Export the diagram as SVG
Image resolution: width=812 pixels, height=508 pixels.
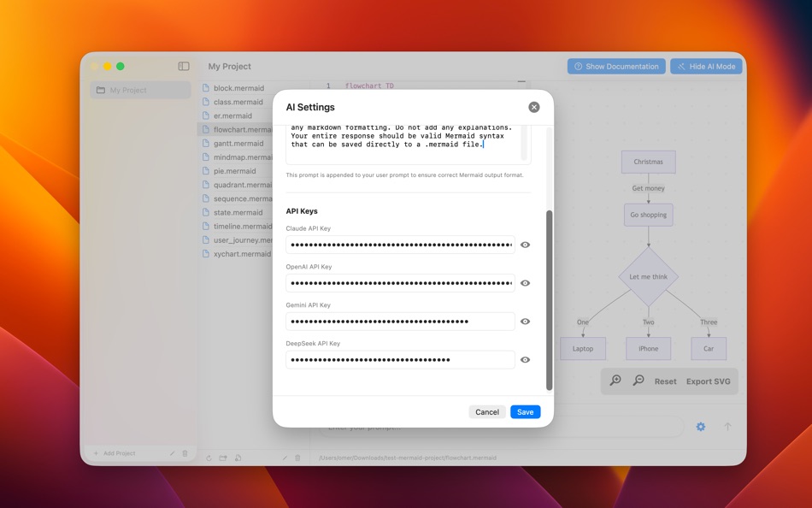click(x=709, y=381)
